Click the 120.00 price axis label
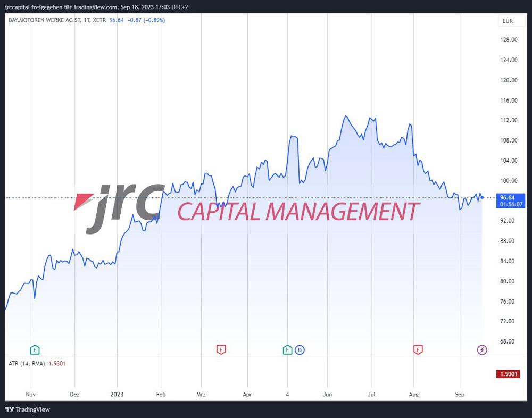532x418 pixels. click(509, 80)
